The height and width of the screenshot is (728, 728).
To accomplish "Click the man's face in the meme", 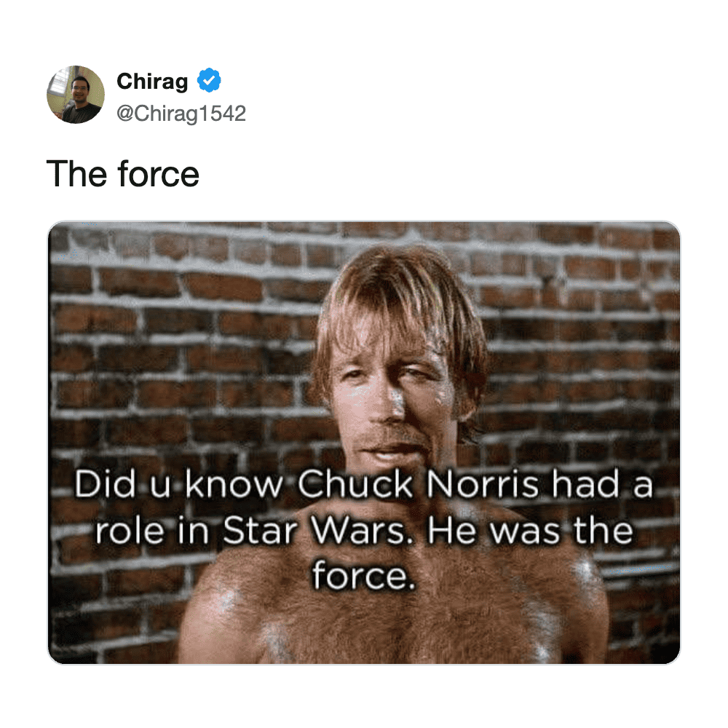I will coord(389,399).
